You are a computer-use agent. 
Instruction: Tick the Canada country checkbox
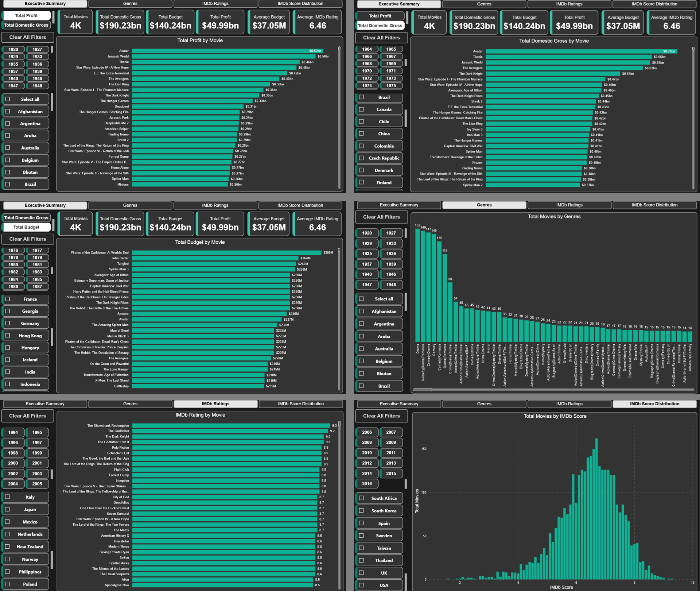pos(361,109)
